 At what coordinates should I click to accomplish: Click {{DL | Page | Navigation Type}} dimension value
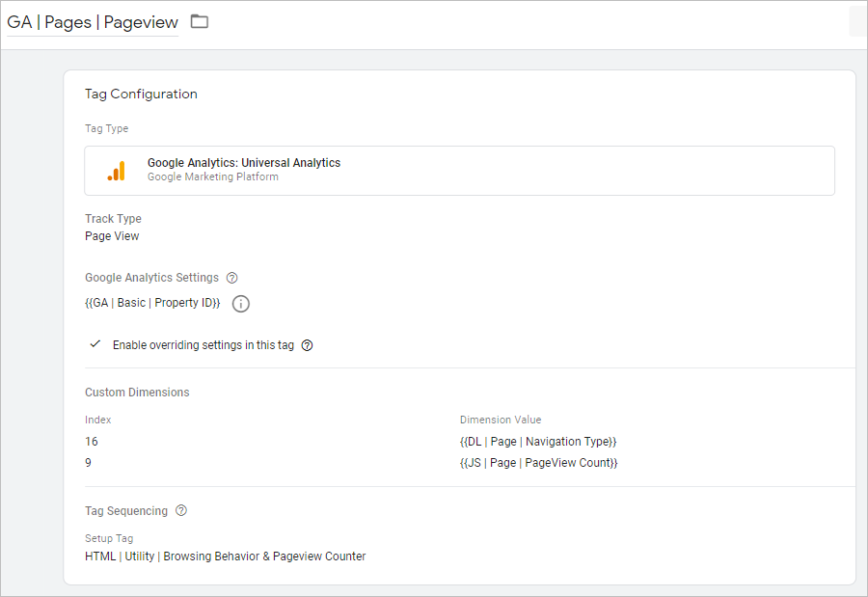tap(538, 442)
